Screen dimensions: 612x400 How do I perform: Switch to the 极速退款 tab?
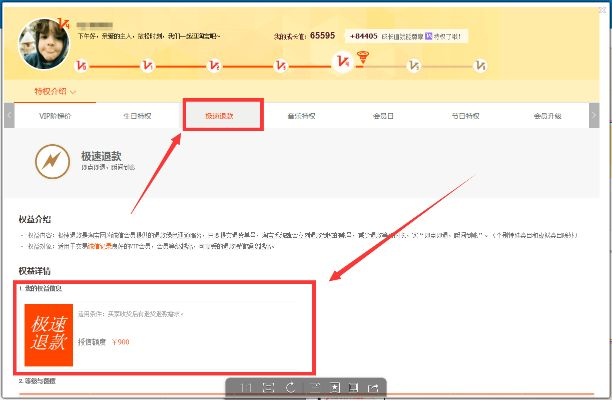[222, 115]
